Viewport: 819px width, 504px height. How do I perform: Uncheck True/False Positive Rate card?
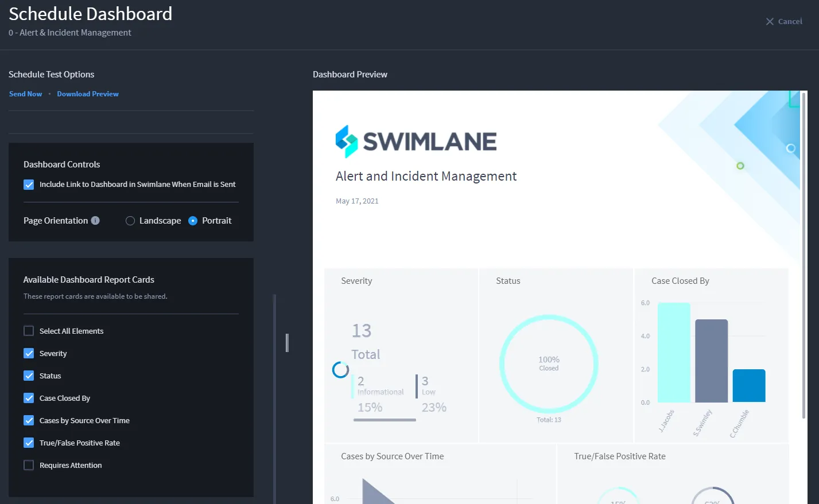[29, 443]
